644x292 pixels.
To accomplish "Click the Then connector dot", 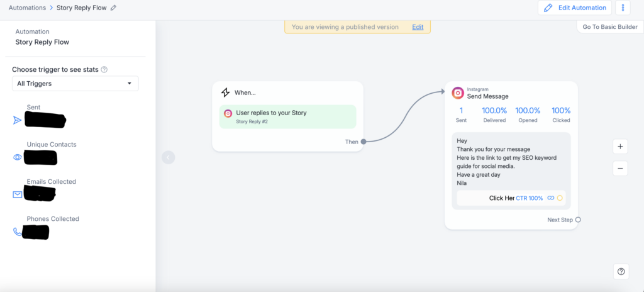I will pyautogui.click(x=364, y=142).
